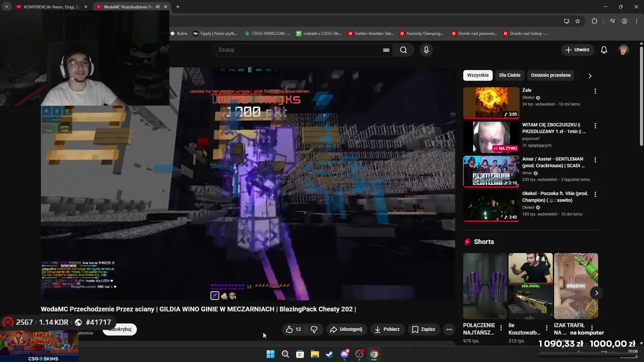This screenshot has height=362, width=644.
Task: Open the Sielsko Anielsko Tatr bookmark
Action: [x=371, y=33]
